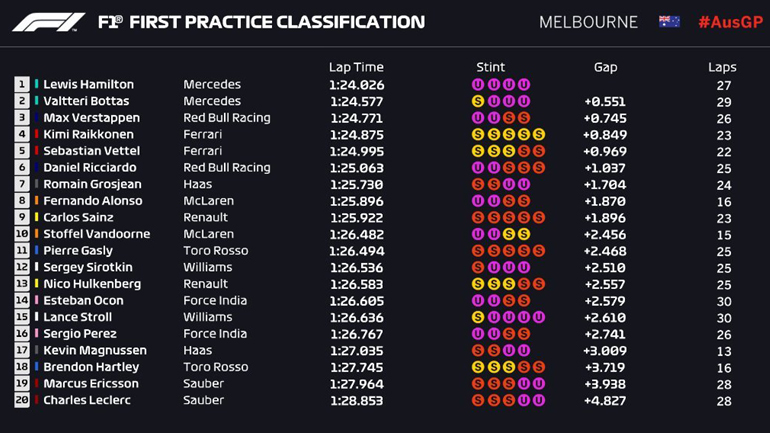Click the Laps column header

pos(722,67)
